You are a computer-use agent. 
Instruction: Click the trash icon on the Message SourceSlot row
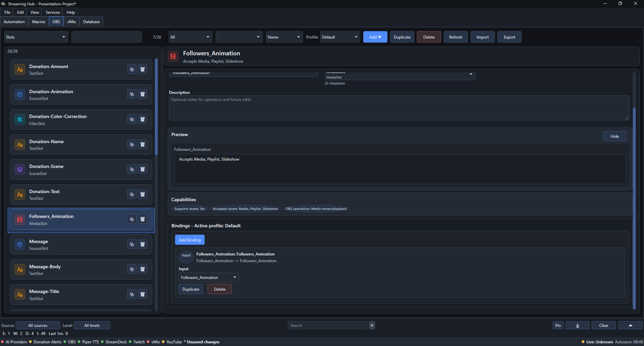[143, 244]
